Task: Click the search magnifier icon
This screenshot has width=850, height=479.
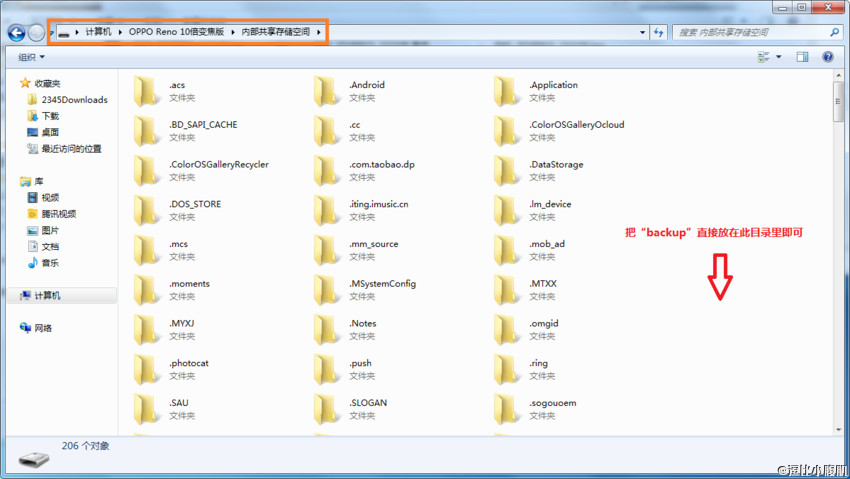Action: click(x=834, y=33)
